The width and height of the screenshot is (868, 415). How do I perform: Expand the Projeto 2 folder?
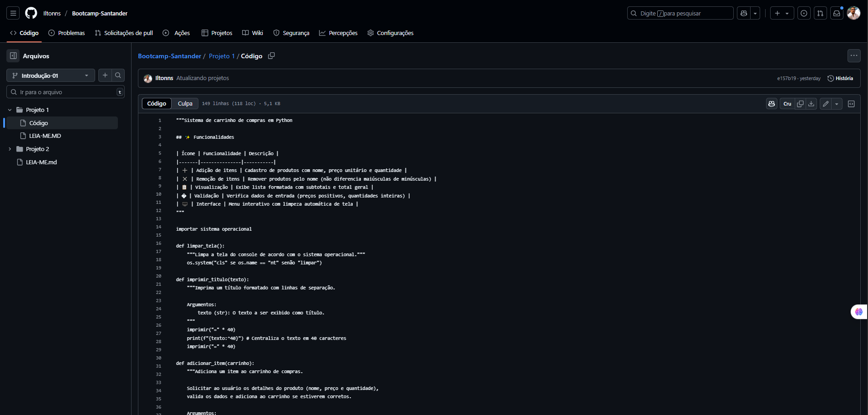(10, 149)
